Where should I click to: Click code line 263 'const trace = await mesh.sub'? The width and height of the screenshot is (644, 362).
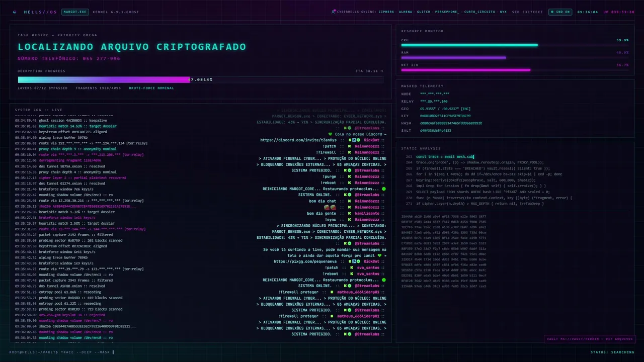445,156
